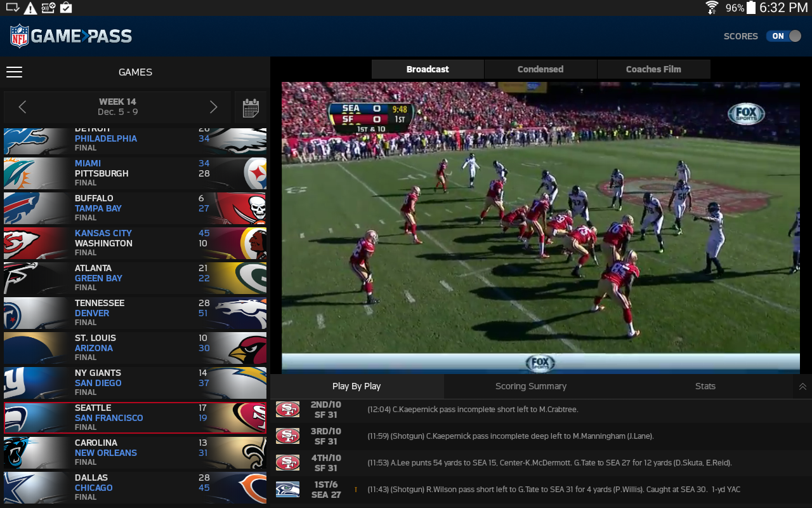Jump to the 4TH/10 A.Lee punt play
The width and height of the screenshot is (812, 508).
point(541,463)
